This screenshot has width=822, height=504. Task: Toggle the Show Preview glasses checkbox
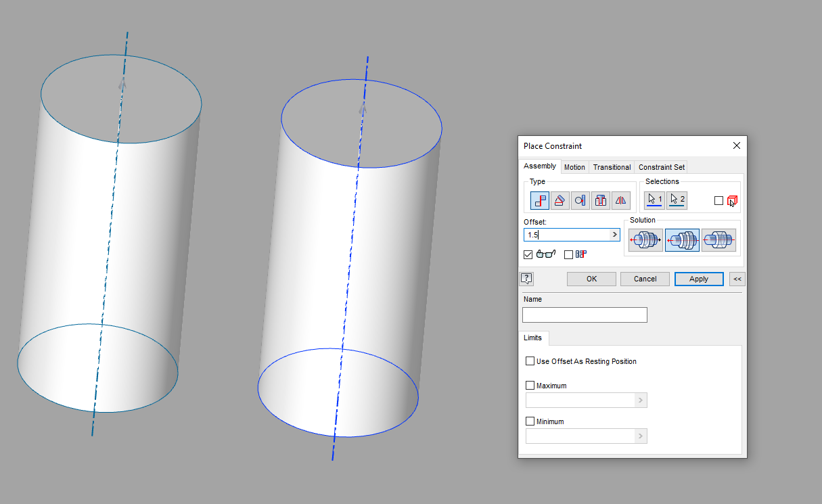(528, 254)
